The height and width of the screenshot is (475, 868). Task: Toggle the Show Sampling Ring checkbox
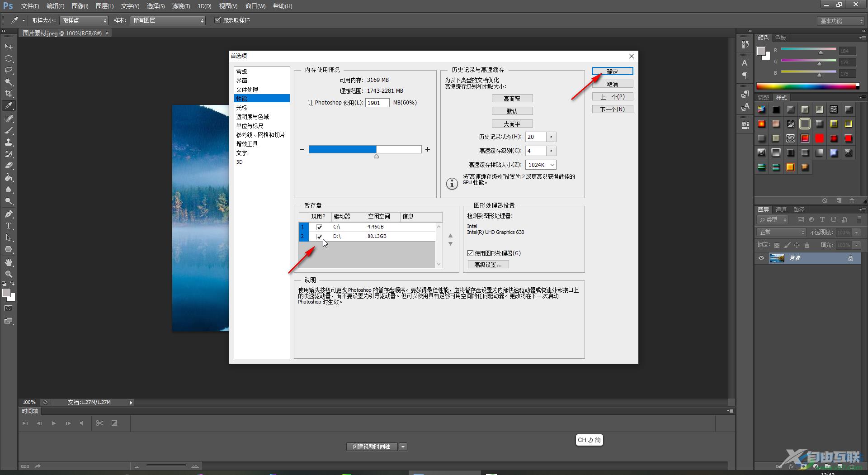coord(217,20)
